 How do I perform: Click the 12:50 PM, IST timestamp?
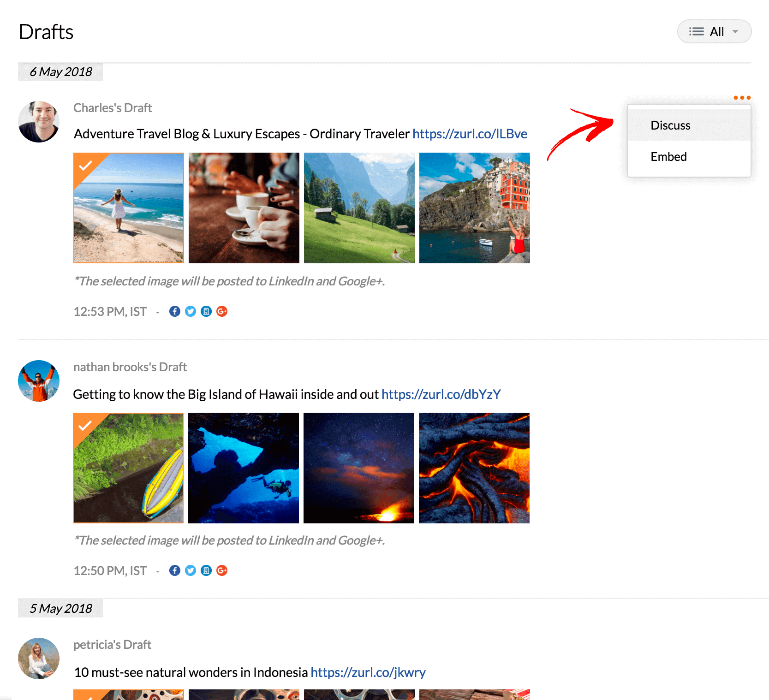110,571
